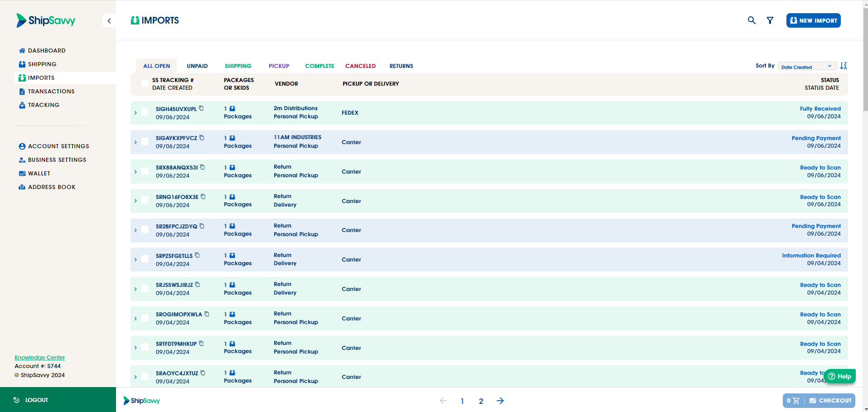This screenshot has width=868, height=412.
Task: Copy tracking number SROGIMOPXWLA
Action: [207, 314]
